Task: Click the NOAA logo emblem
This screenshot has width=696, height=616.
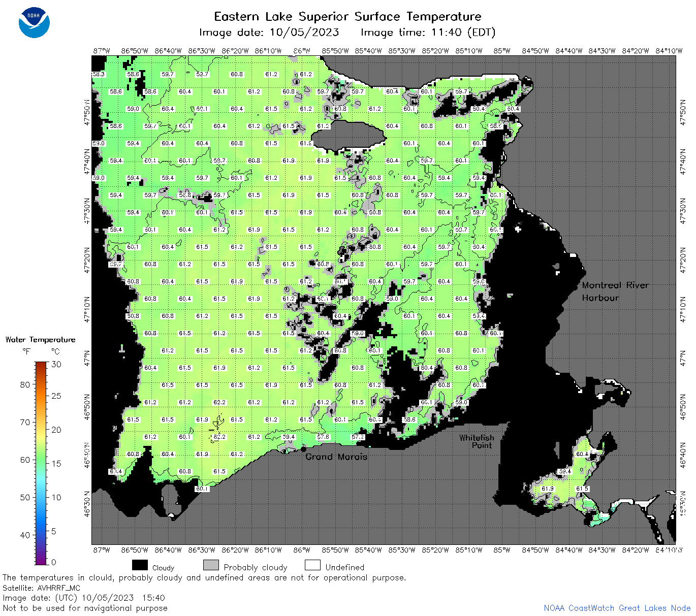Action: pyautogui.click(x=34, y=23)
